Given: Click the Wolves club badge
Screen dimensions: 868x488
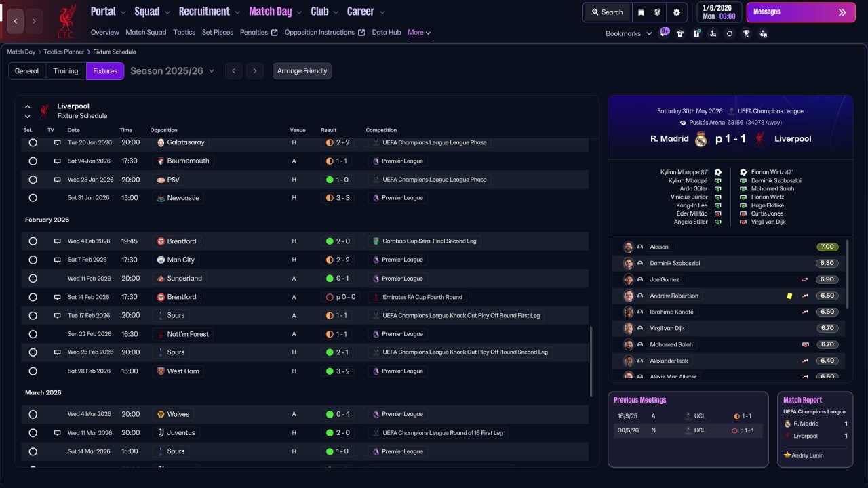Looking at the screenshot, I should [161, 414].
